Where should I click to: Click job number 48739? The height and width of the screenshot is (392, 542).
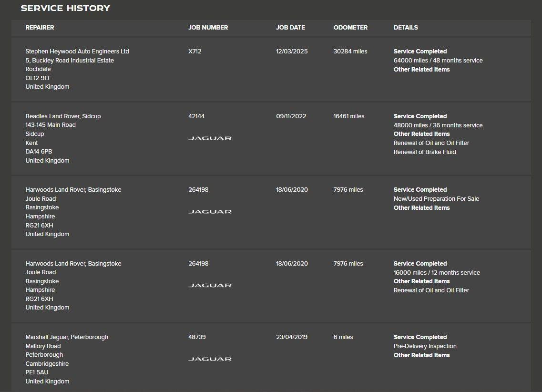click(x=197, y=337)
